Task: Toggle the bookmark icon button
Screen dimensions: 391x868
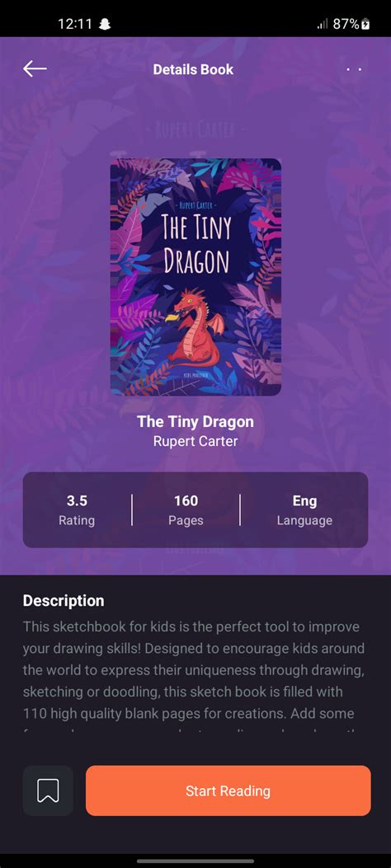Action: (48, 791)
